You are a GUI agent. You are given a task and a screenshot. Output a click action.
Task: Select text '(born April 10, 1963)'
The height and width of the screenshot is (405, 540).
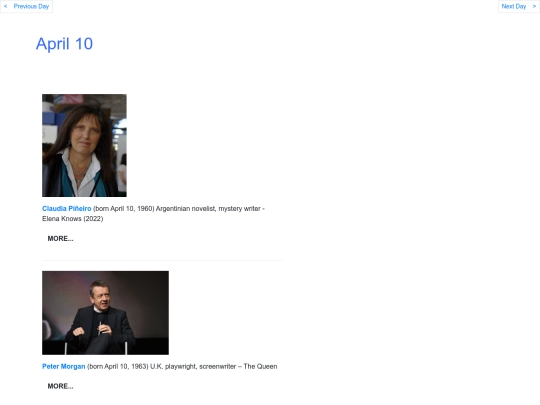[118, 366]
